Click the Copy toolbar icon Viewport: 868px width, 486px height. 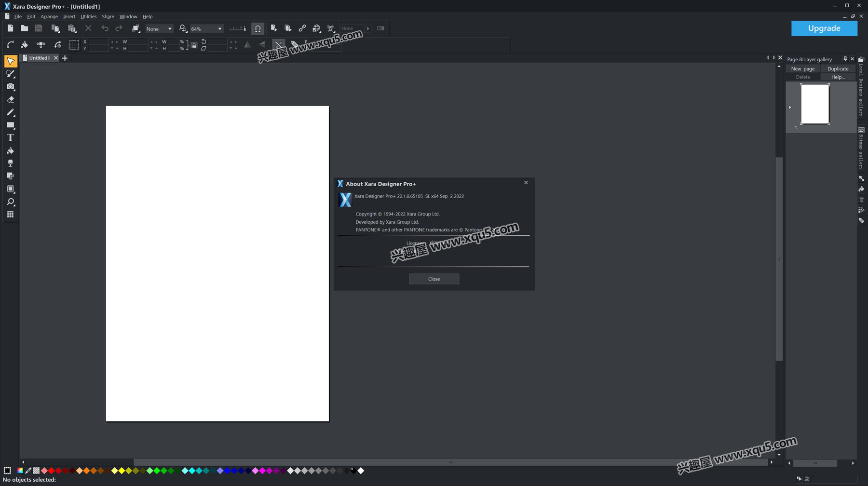(x=55, y=28)
